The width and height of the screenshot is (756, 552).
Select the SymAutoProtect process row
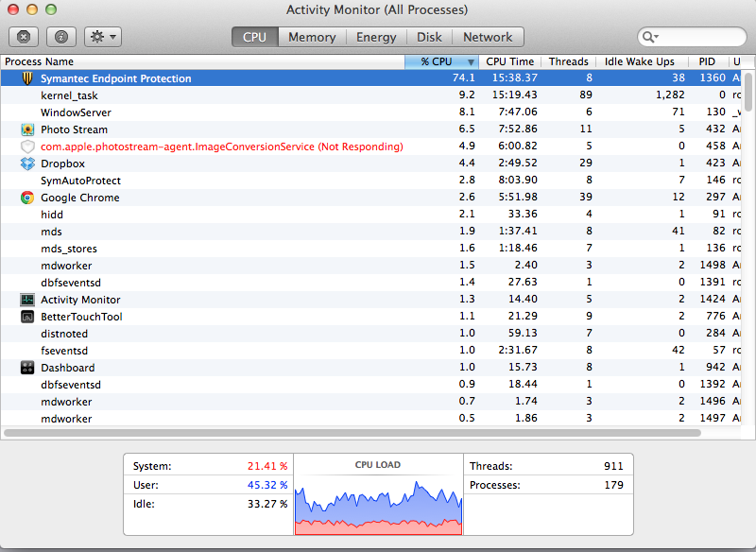pos(371,181)
